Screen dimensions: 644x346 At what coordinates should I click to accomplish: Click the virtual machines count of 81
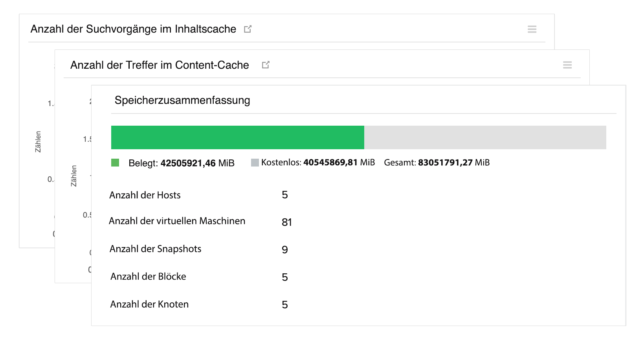286,222
